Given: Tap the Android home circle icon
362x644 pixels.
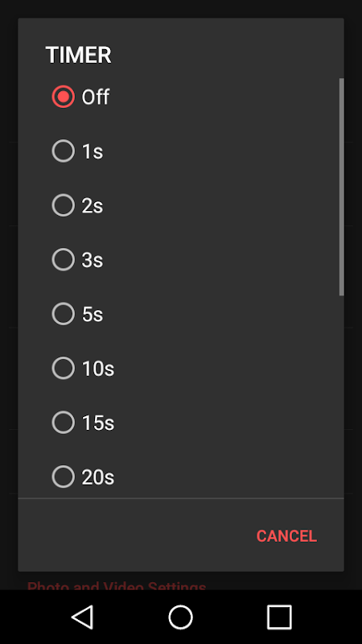Looking at the screenshot, I should coord(180,617).
